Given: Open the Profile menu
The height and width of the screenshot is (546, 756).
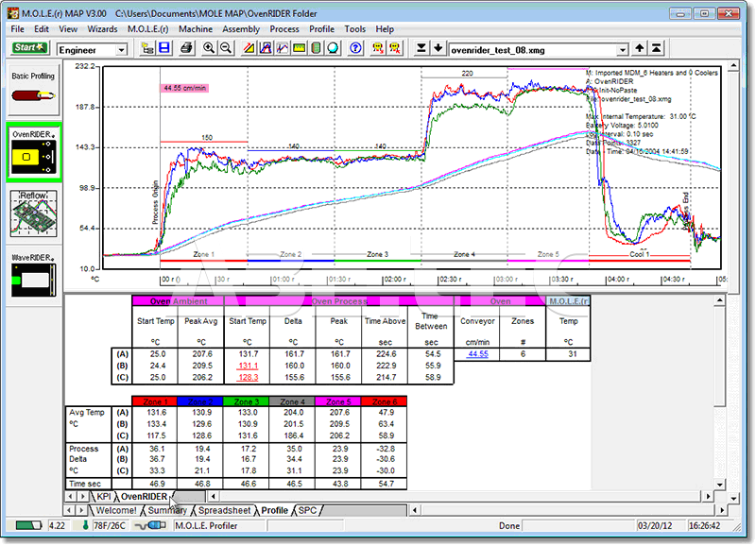Looking at the screenshot, I should tap(321, 29).
